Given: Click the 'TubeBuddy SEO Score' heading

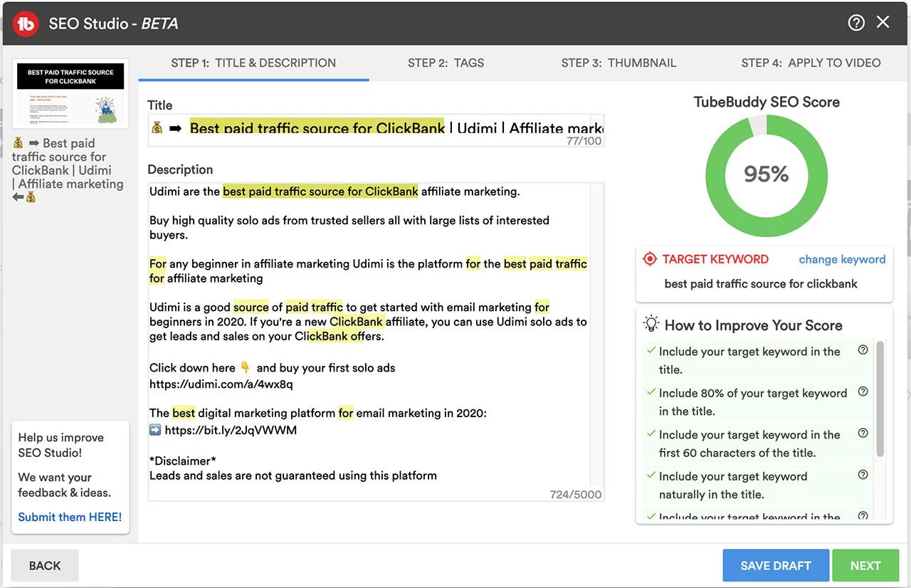Looking at the screenshot, I should coord(767,102).
